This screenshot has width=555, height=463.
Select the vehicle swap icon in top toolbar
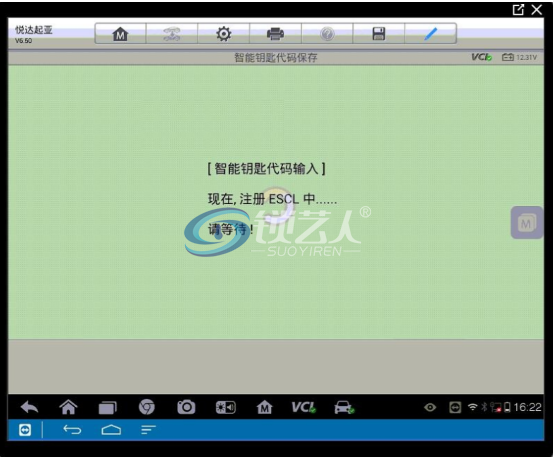[x=172, y=34]
